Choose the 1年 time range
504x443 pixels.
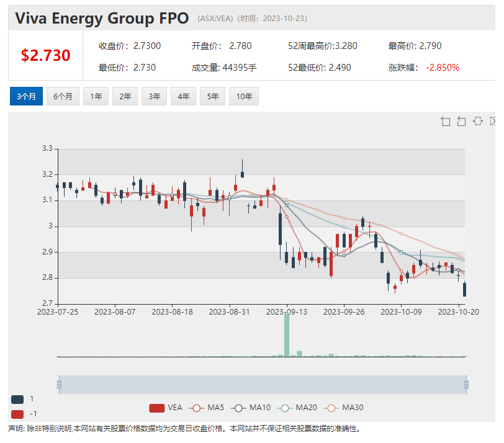click(x=96, y=96)
